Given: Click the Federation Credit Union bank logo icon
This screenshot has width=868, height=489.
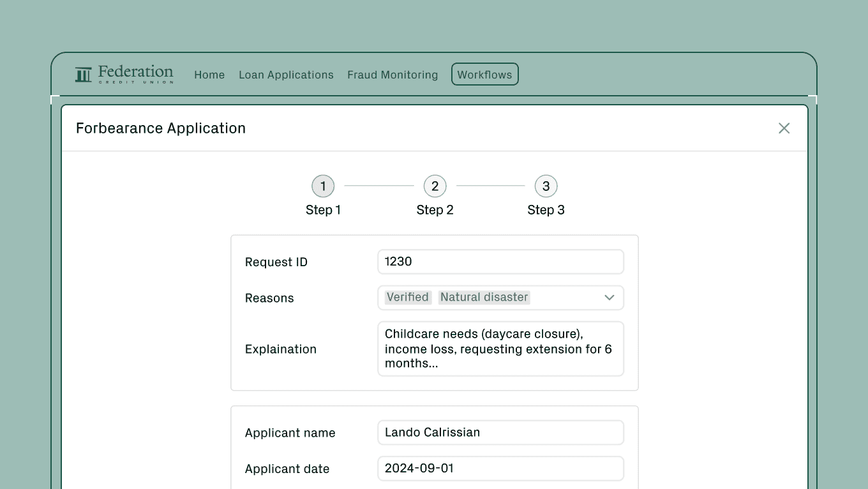Looking at the screenshot, I should [x=83, y=73].
